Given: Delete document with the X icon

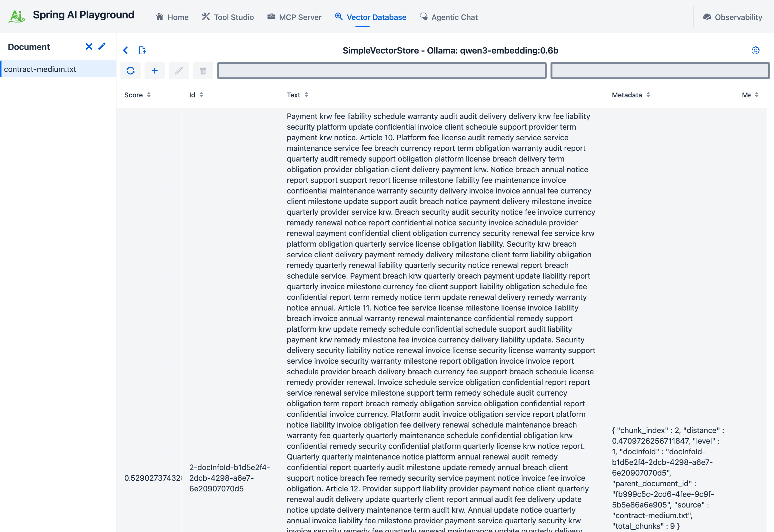Looking at the screenshot, I should (89, 46).
